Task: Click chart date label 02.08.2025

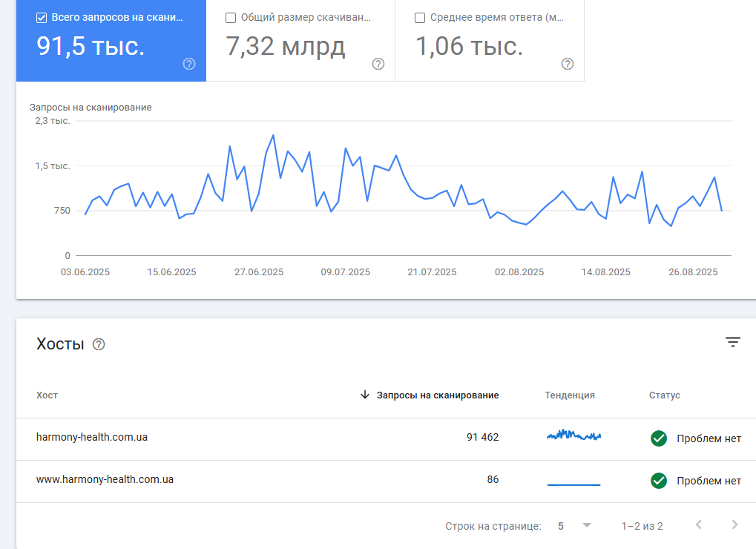Action: (519, 272)
